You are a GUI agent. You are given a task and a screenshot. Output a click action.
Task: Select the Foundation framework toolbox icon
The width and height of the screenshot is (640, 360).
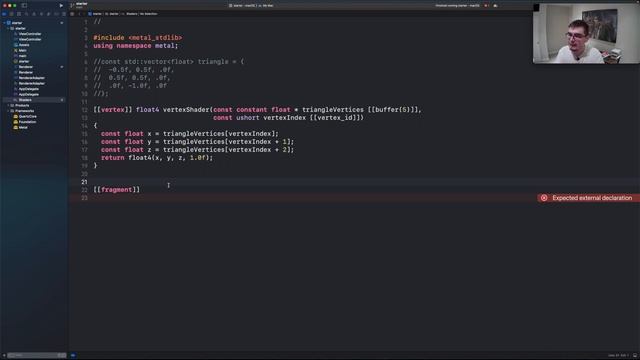pyautogui.click(x=16, y=122)
